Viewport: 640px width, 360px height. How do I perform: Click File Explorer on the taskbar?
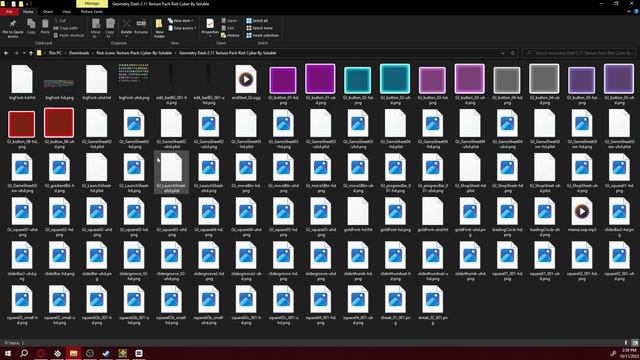click(x=73, y=353)
